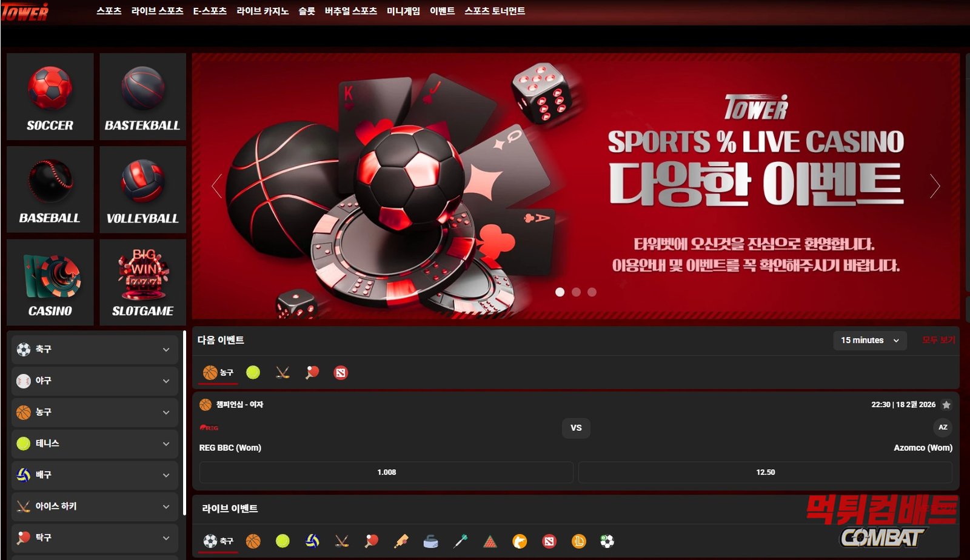Click the Counter-Strike icon in live events
This screenshot has height=560, width=970.
520,541
